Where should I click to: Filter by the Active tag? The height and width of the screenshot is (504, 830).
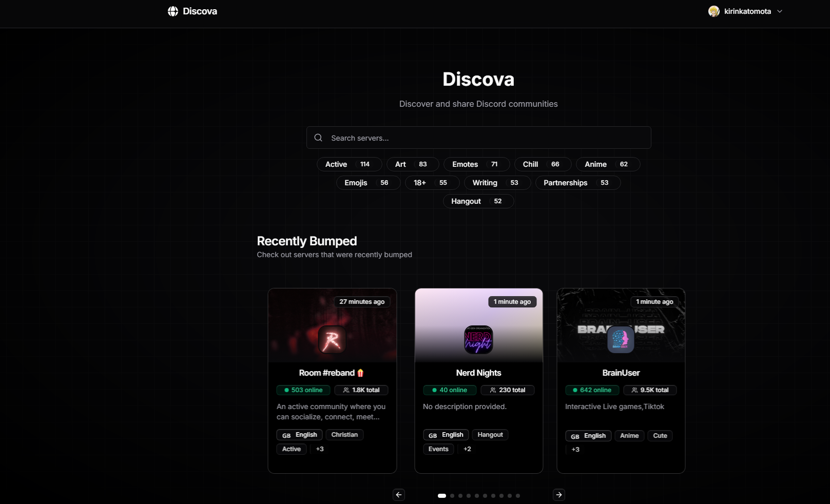point(349,164)
